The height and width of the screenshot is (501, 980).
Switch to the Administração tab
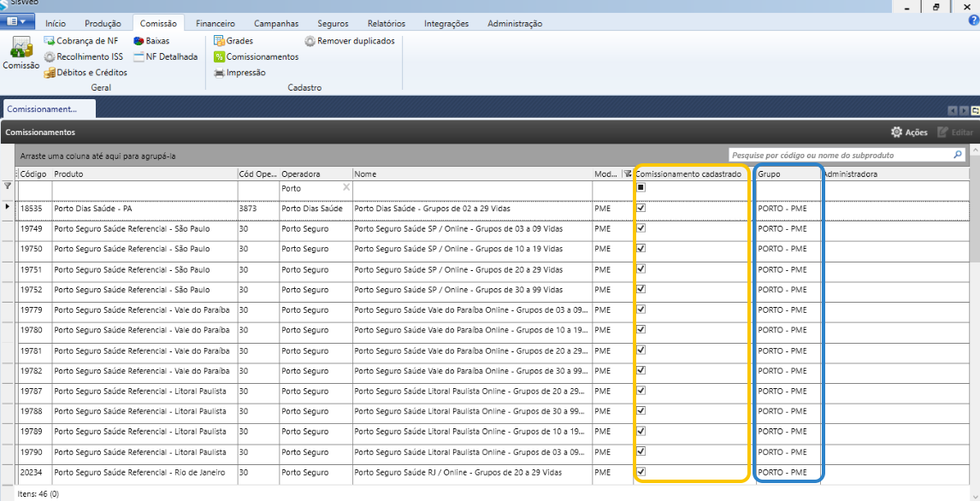point(515,23)
